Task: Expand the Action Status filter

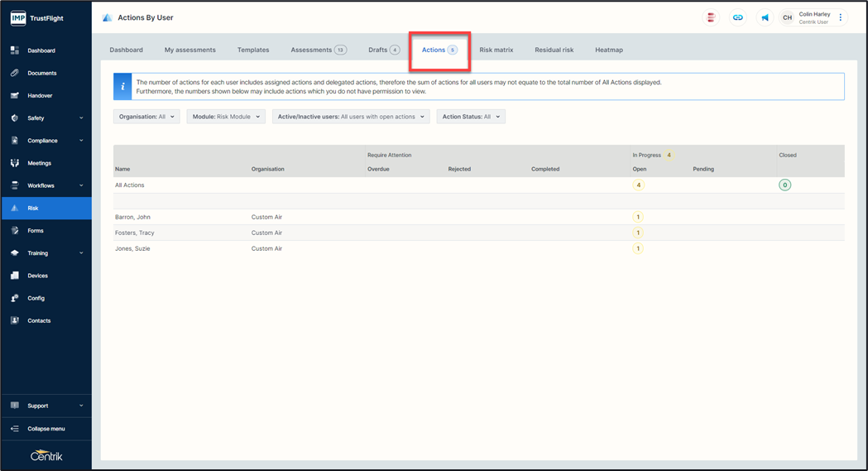Action: [471, 117]
